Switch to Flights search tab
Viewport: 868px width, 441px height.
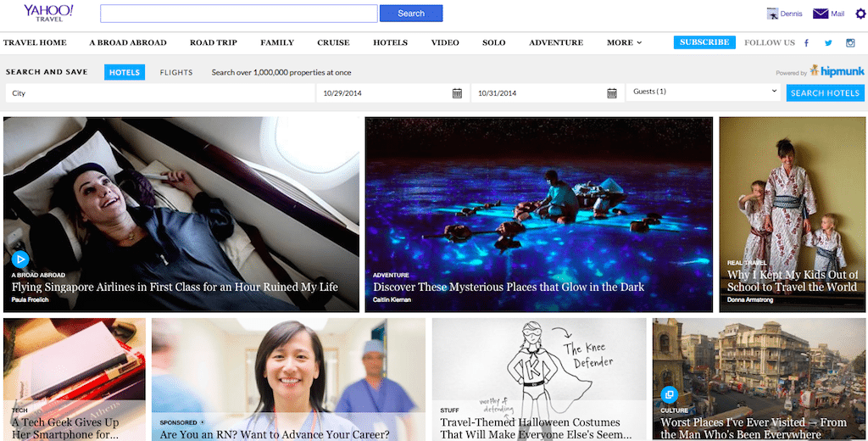[x=176, y=73]
